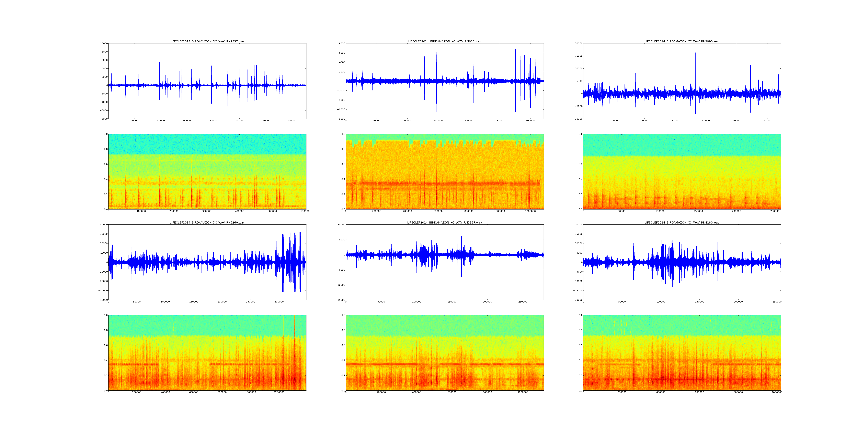Click the RN7537.wav waveform plot
The height and width of the screenshot is (434, 868).
(207, 81)
